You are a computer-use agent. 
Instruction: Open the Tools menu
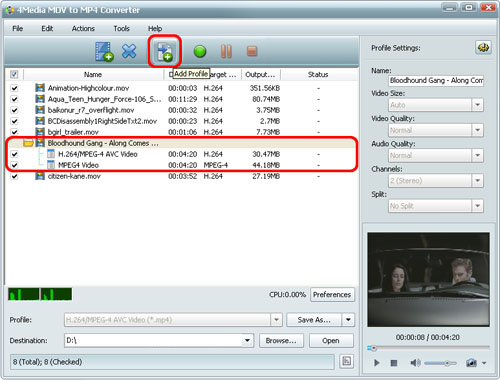point(121,29)
